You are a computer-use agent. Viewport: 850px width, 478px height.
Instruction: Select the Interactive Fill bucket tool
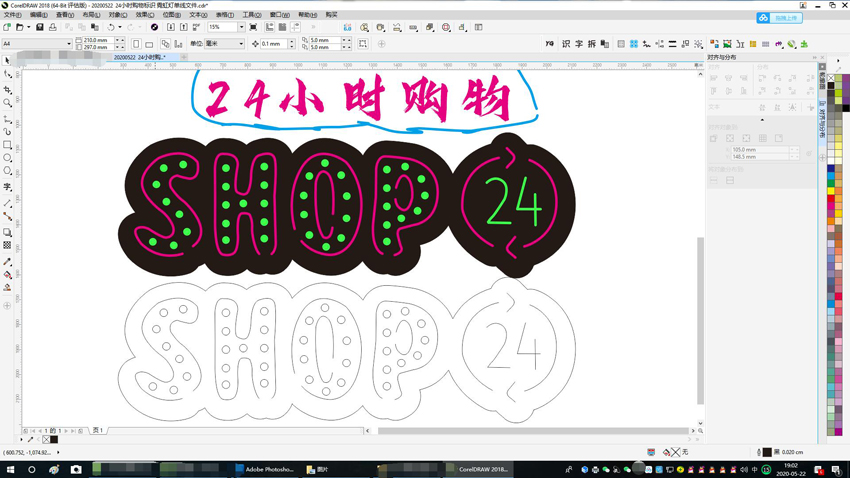click(x=7, y=274)
